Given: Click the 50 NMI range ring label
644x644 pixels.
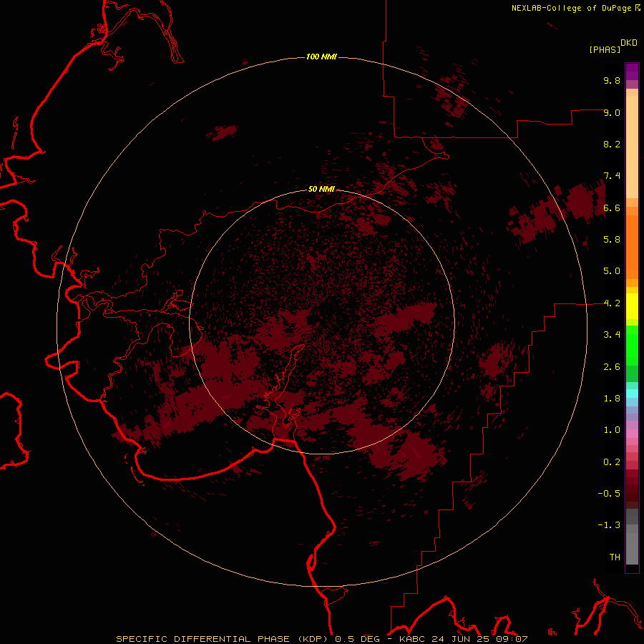Looking at the screenshot, I should point(321,189).
